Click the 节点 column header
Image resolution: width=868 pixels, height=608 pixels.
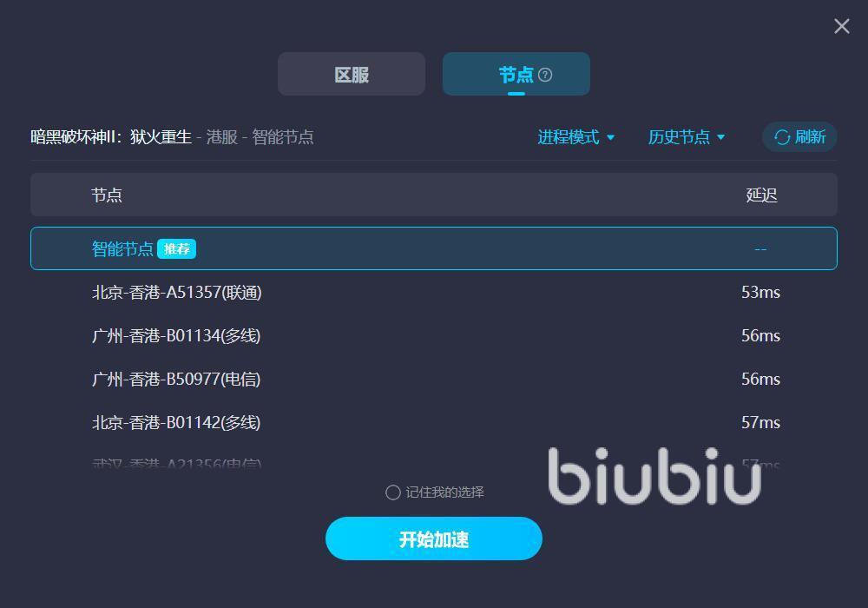[106, 195]
